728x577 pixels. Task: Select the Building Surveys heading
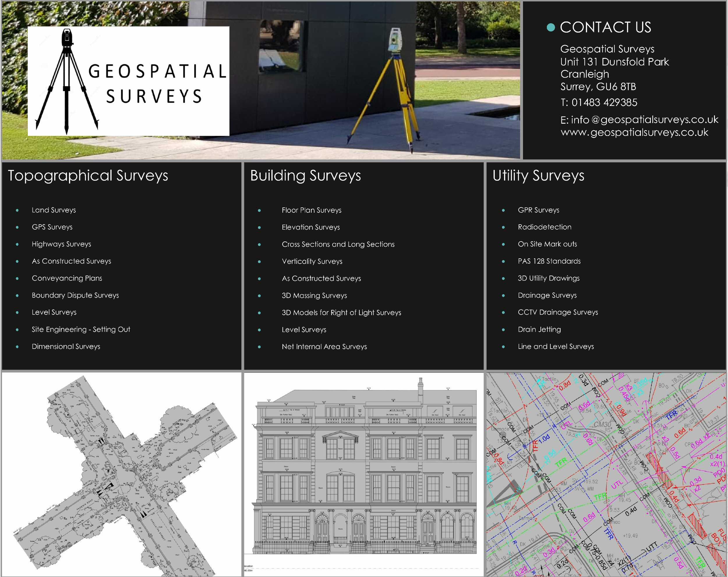(x=305, y=175)
